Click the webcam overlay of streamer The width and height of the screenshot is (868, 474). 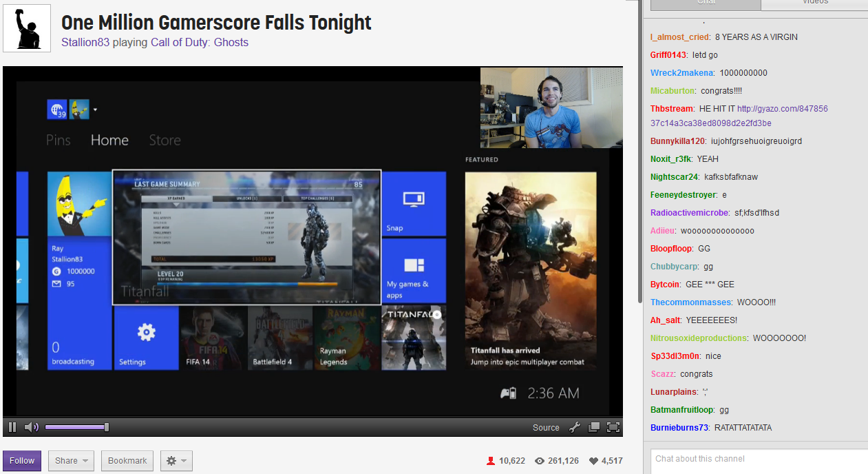[551, 107]
